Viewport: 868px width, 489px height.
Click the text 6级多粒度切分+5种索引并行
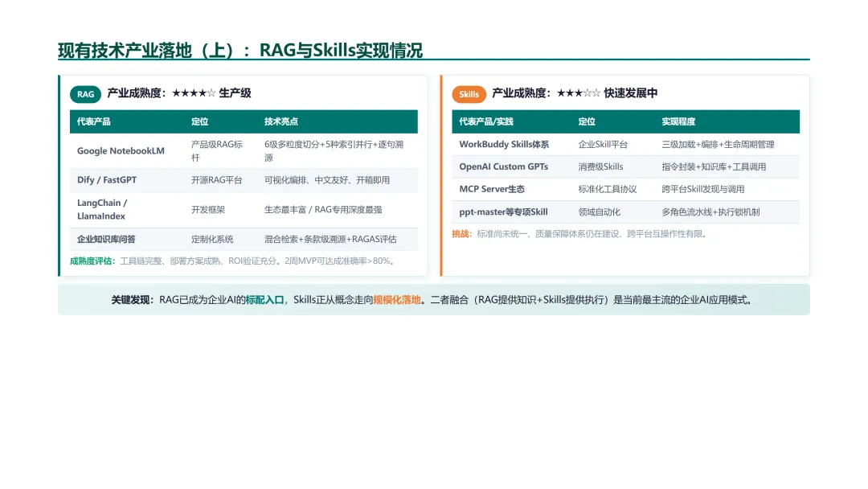click(317, 145)
